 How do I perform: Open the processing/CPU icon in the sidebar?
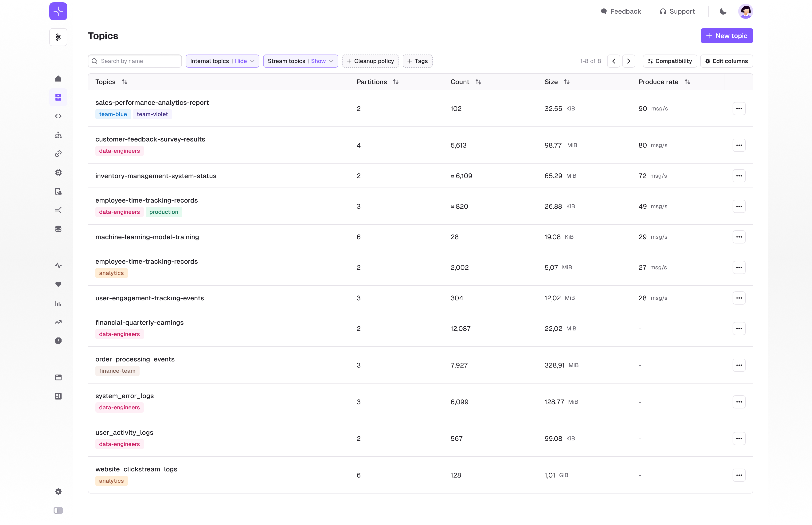click(58, 172)
